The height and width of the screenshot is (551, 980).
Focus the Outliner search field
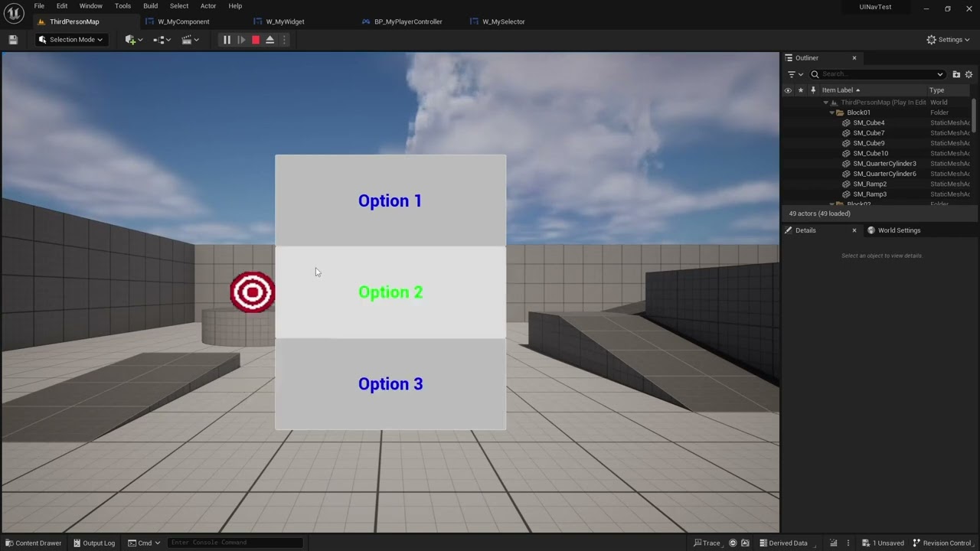click(x=877, y=74)
